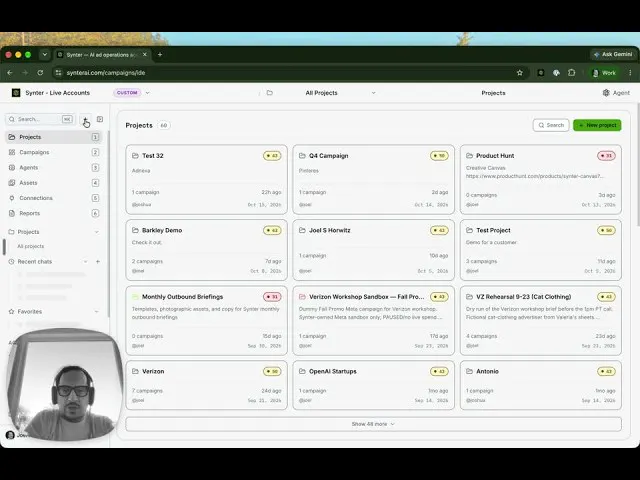
Task: Open the CUSTOM plan dropdown chevron
Action: pos(147,93)
